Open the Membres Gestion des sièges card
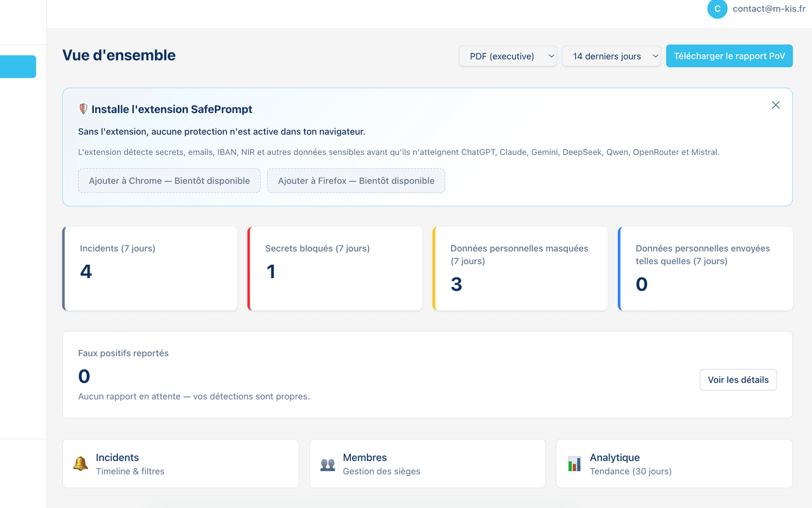 click(428, 464)
